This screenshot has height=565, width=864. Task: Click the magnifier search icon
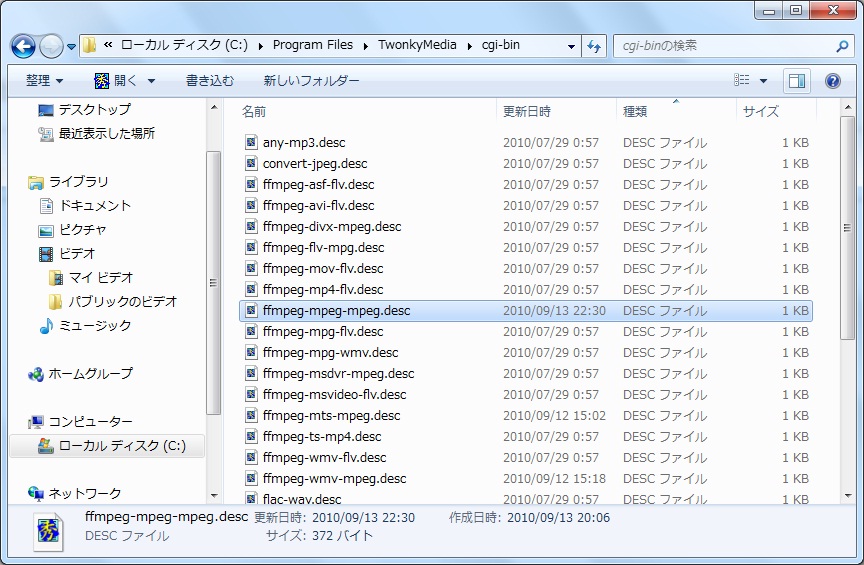tap(842, 46)
